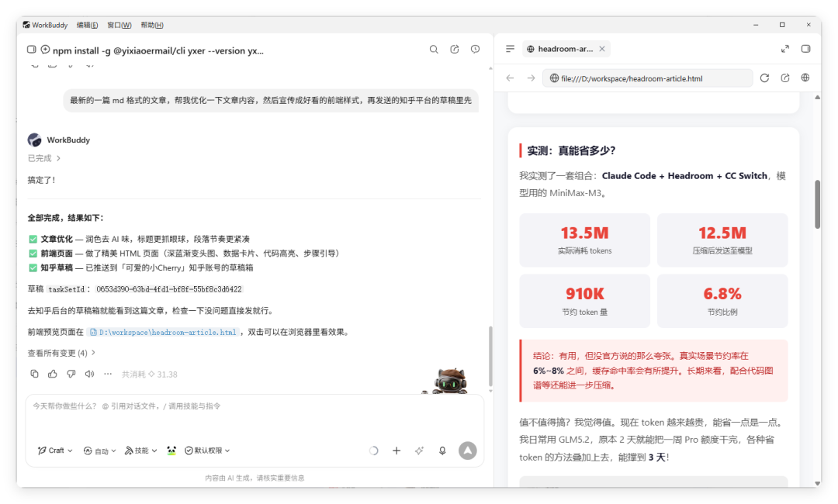The width and height of the screenshot is (838, 504).
Task: Click the 共消耗 31.38 usage text
Action: [150, 375]
